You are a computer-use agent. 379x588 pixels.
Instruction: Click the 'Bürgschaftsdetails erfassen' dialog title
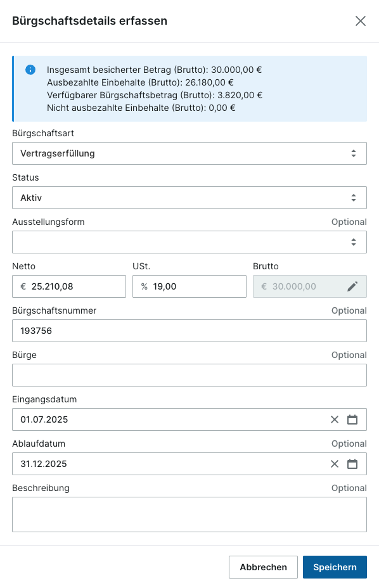(90, 21)
